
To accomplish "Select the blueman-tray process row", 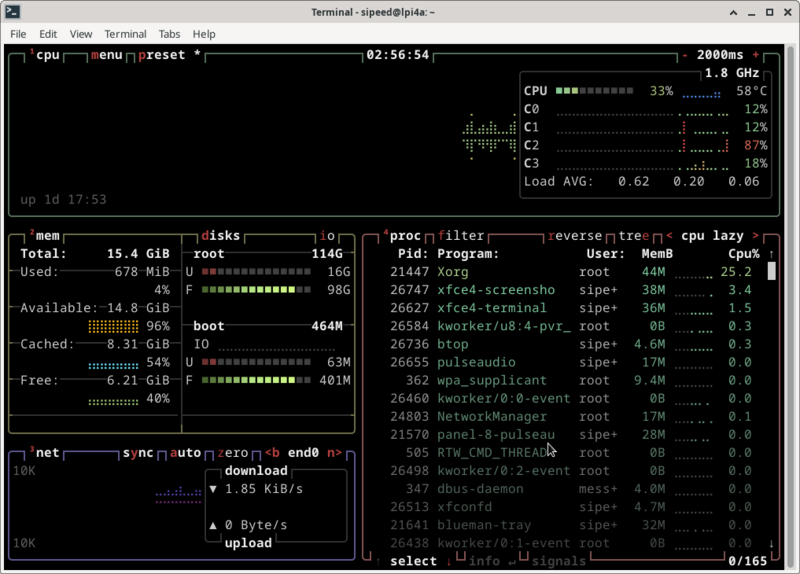I will click(x=570, y=525).
